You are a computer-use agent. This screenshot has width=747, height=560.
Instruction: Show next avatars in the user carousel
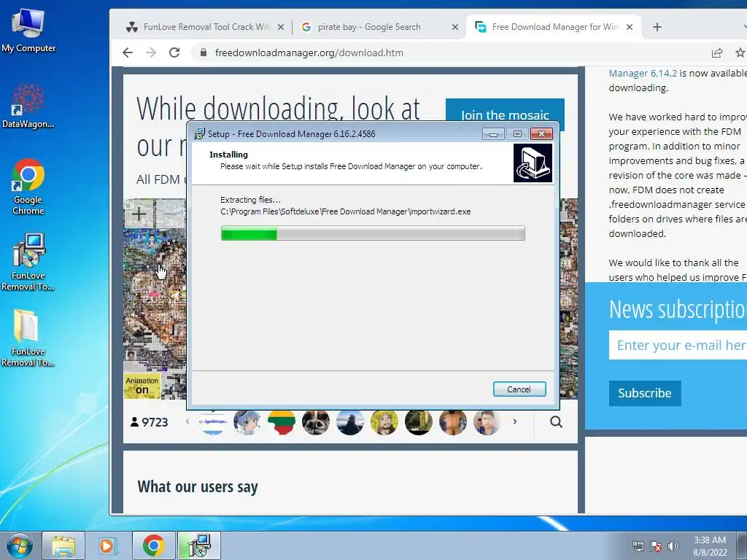(x=514, y=421)
